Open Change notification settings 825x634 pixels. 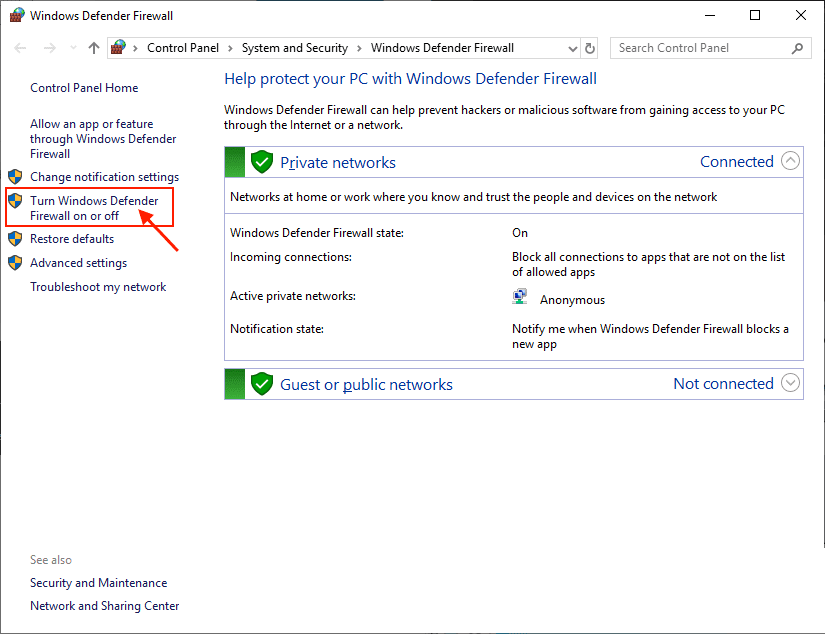pos(104,177)
